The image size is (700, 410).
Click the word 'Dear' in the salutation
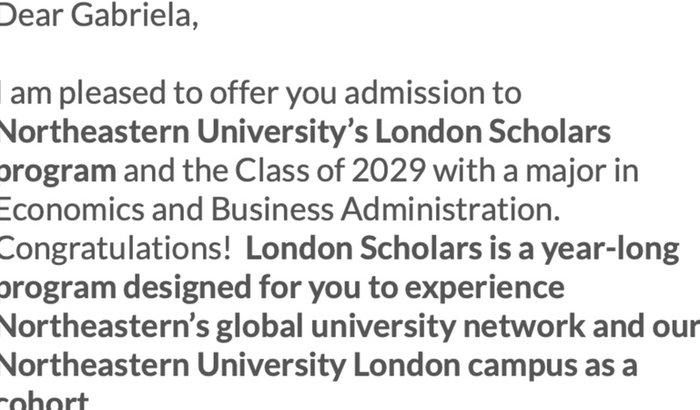30,19
